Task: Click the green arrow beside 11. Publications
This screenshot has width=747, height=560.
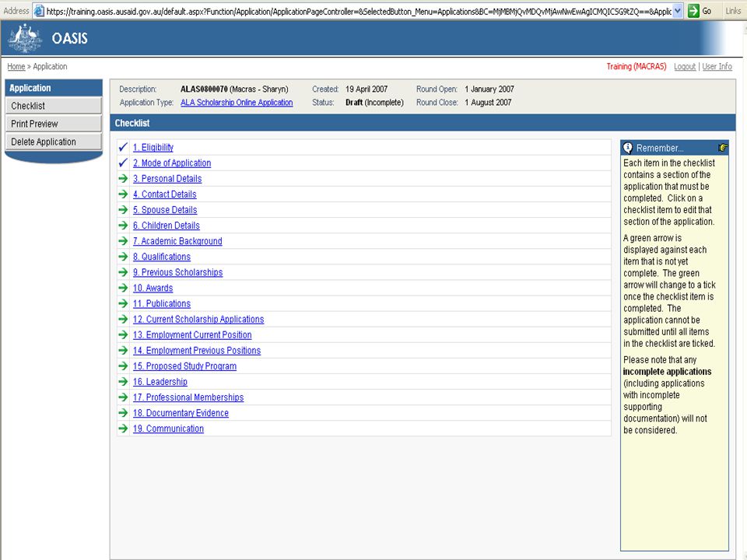Action: coord(123,303)
